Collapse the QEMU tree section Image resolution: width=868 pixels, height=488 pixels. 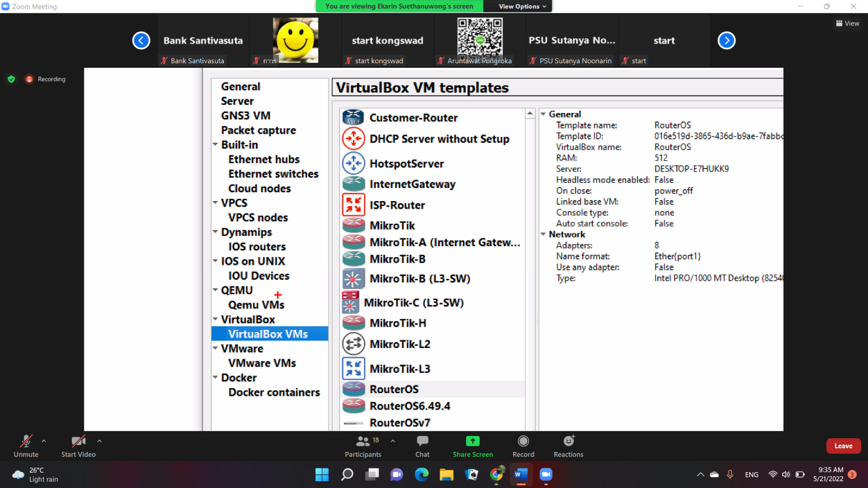[215, 290]
